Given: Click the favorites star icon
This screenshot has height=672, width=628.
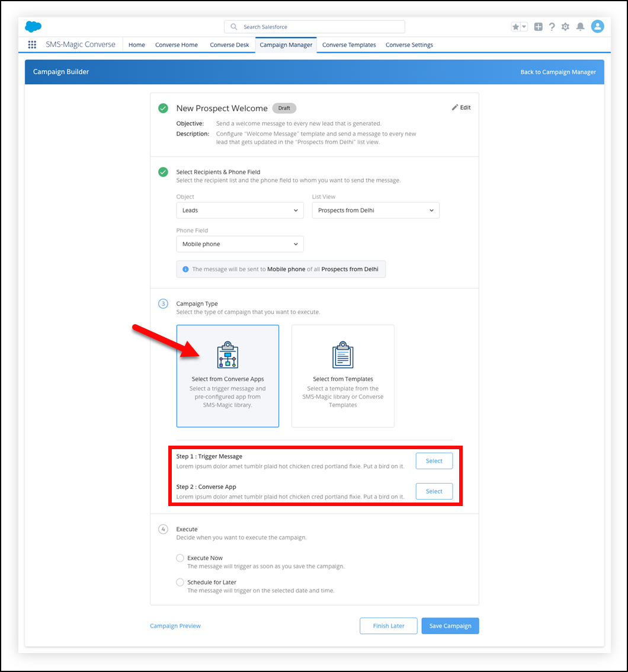Looking at the screenshot, I should point(516,27).
